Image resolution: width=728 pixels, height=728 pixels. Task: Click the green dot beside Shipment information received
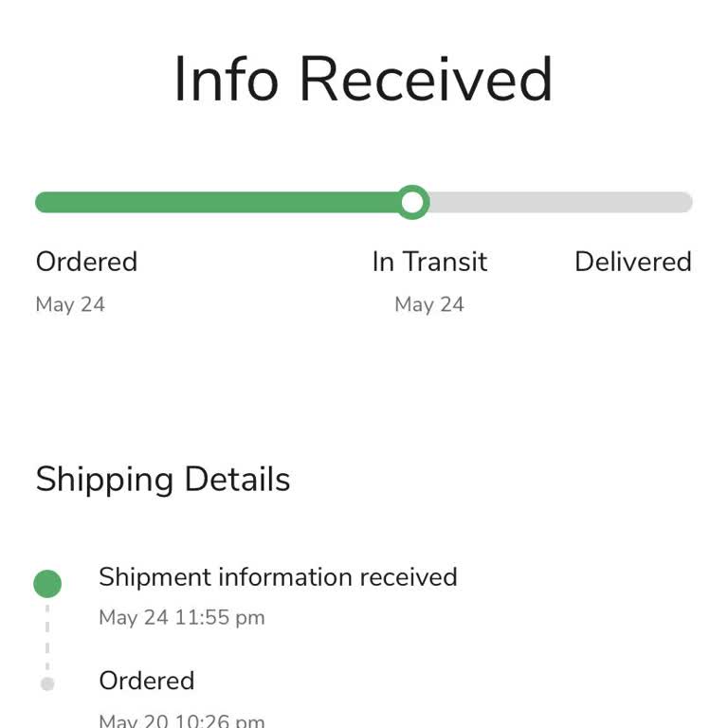(47, 584)
